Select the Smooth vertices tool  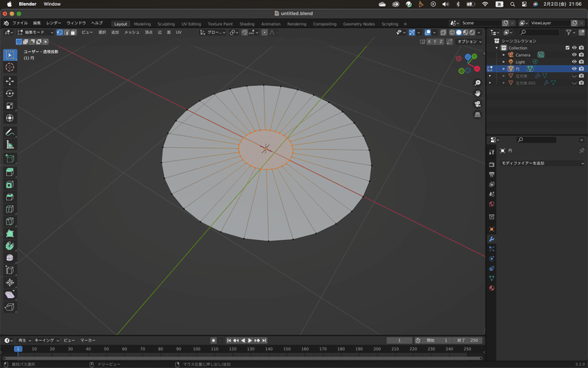[x=10, y=258]
